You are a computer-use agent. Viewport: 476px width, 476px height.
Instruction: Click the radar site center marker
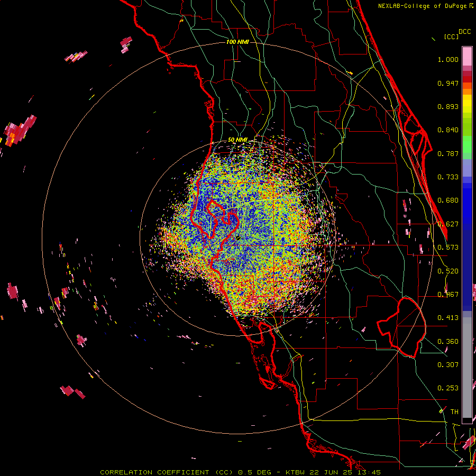(237, 239)
